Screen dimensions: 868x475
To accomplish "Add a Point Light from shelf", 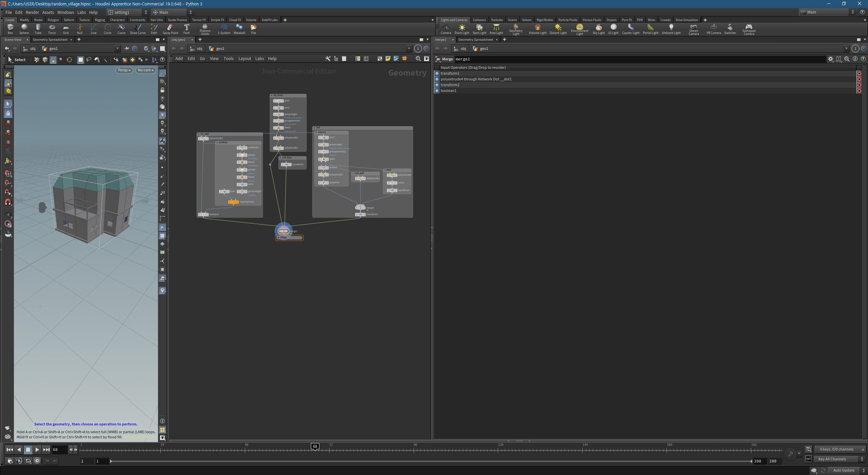I will 461,28.
